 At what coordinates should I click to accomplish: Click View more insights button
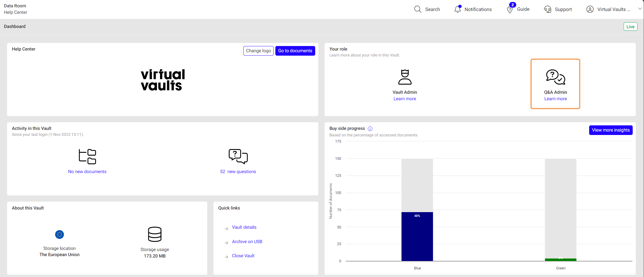point(611,130)
